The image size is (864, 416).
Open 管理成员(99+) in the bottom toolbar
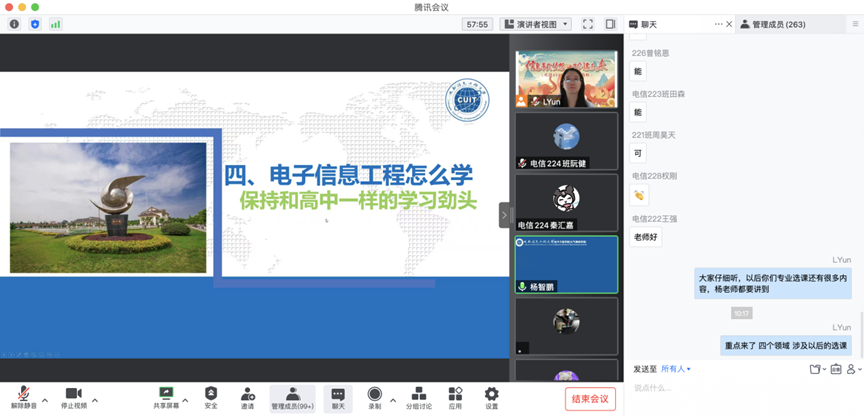[x=292, y=394]
